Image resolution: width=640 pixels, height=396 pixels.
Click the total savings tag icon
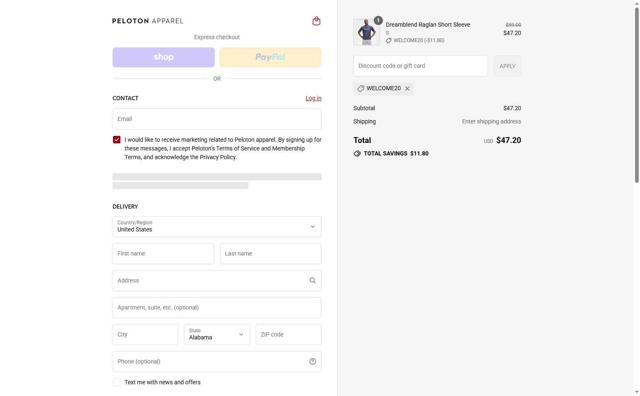pyautogui.click(x=357, y=154)
